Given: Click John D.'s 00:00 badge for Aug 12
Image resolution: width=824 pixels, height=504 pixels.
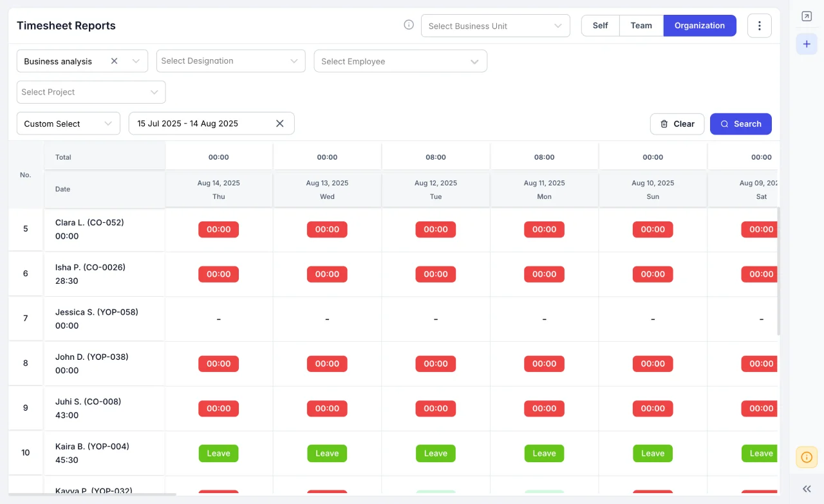Looking at the screenshot, I should 436,364.
